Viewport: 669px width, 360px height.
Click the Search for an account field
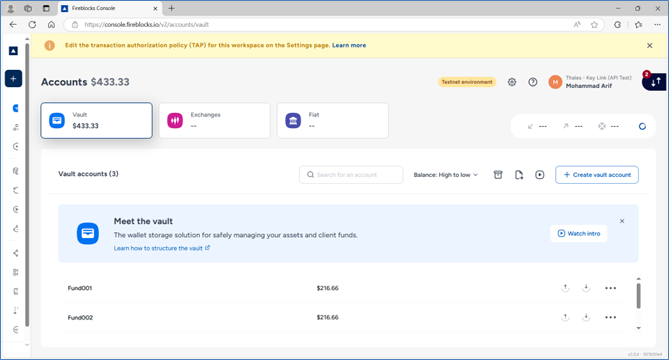coord(351,175)
